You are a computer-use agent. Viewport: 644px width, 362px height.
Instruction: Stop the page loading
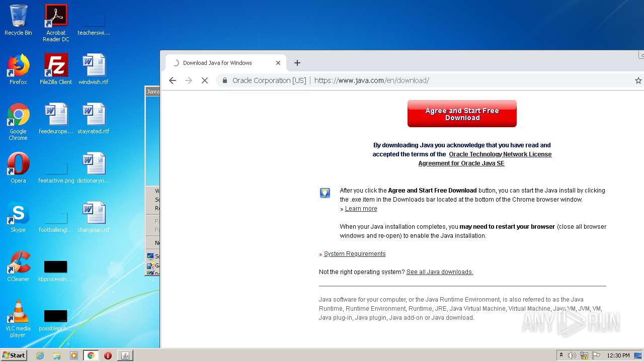205,80
